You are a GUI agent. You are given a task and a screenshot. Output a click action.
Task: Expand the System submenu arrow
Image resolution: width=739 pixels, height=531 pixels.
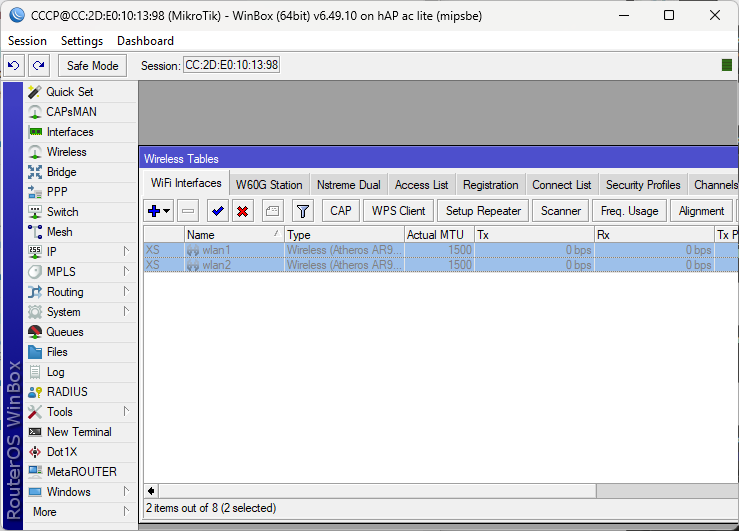[x=126, y=311]
